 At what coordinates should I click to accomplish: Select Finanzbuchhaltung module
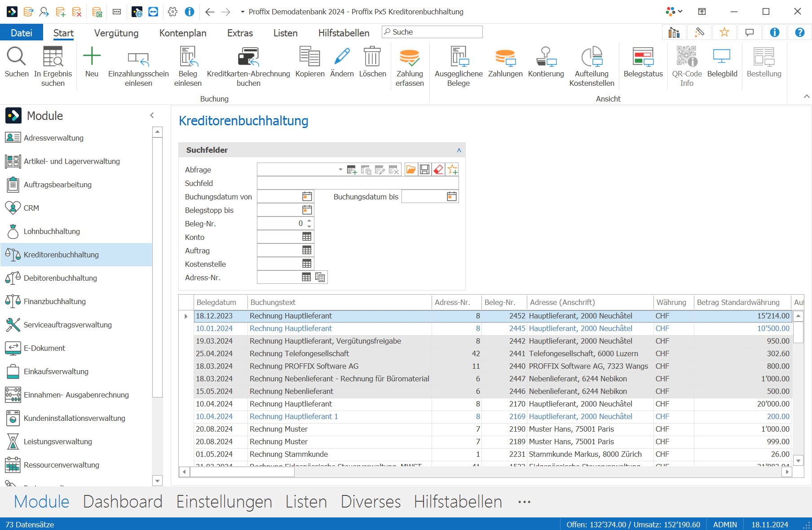(x=76, y=301)
